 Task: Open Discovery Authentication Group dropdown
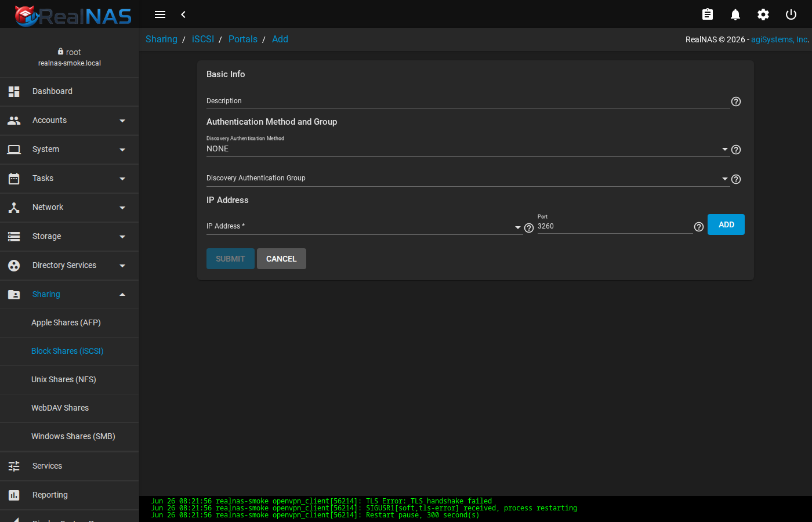click(x=467, y=179)
